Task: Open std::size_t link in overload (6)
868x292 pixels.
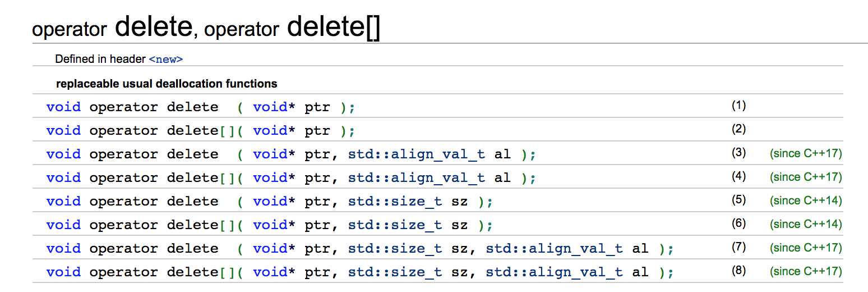Action: 395,225
